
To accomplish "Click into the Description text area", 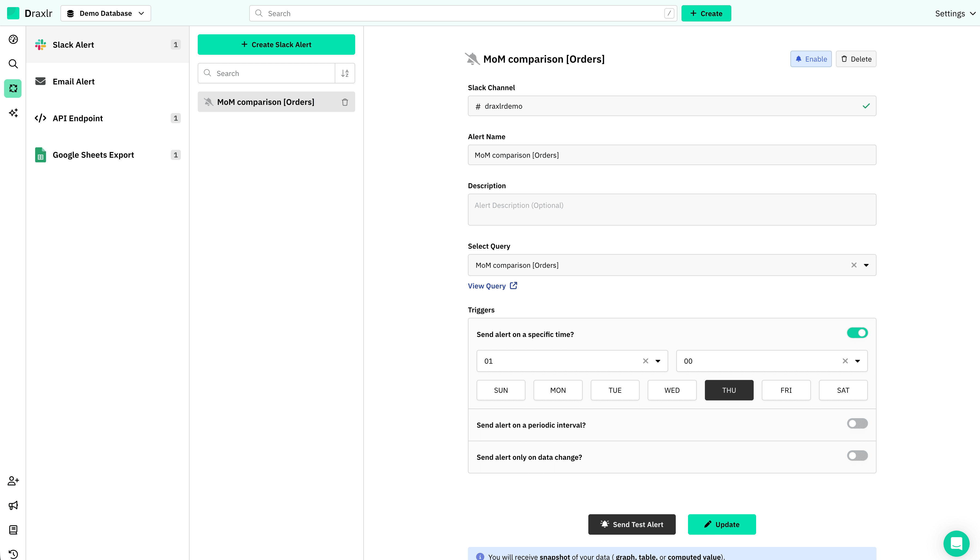I will (x=672, y=210).
